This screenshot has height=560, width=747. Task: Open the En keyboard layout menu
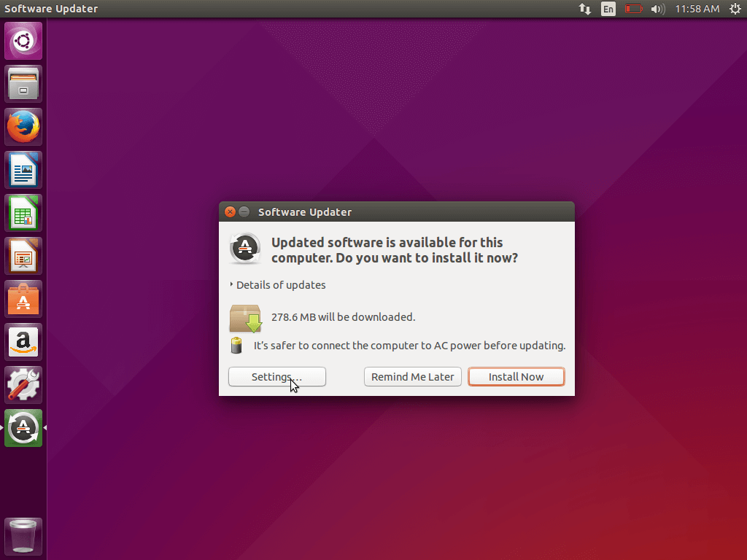click(608, 9)
